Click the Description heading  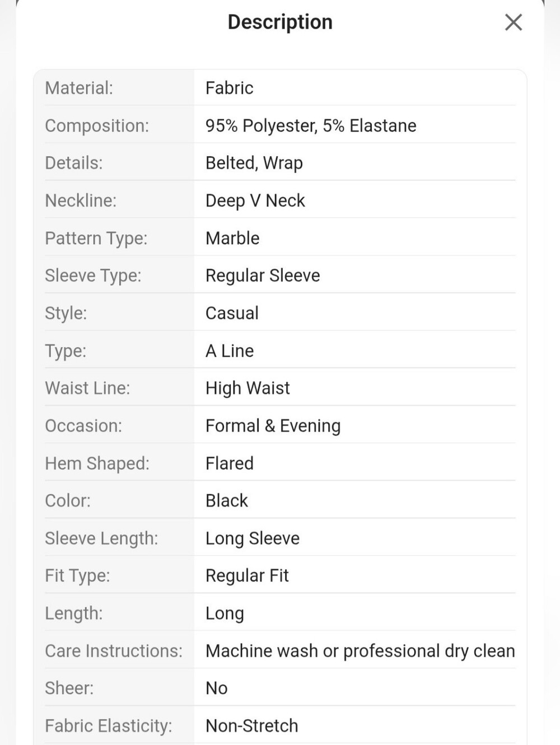280,22
